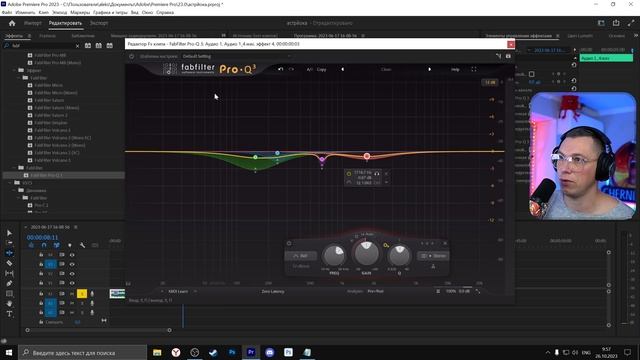Undo the last Pro-Q 3 change
The width and height of the screenshot is (640, 360).
(280, 69)
